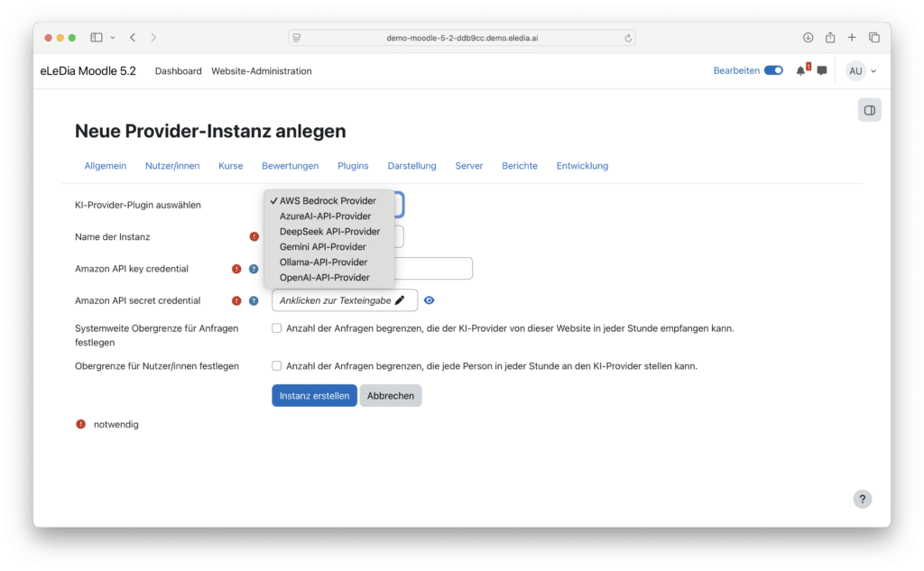Open the block drawer sidebar icon
The image size is (924, 571).
pyautogui.click(x=869, y=110)
